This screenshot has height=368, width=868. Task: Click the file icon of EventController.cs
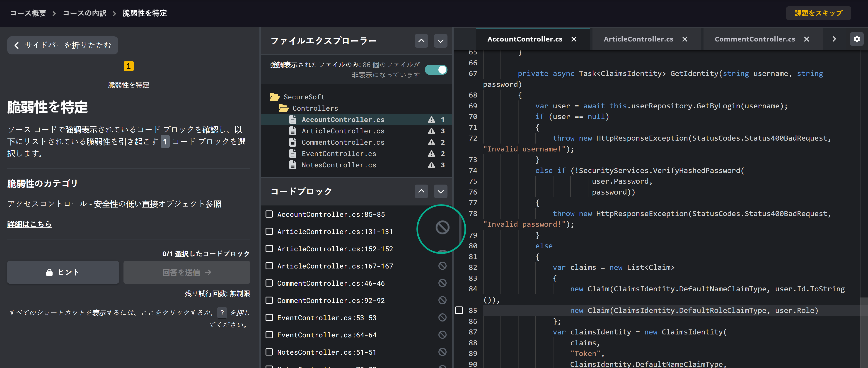point(293,154)
